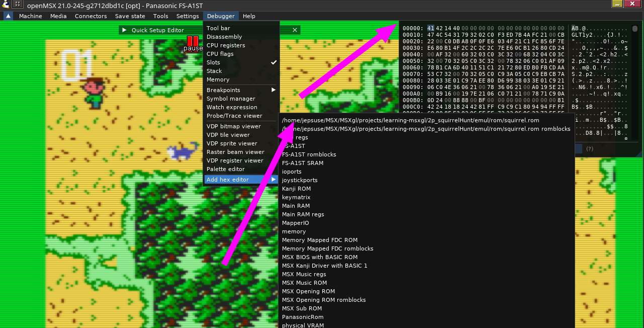The width and height of the screenshot is (644, 328).
Task: Open the Help menu
Action: click(x=249, y=16)
